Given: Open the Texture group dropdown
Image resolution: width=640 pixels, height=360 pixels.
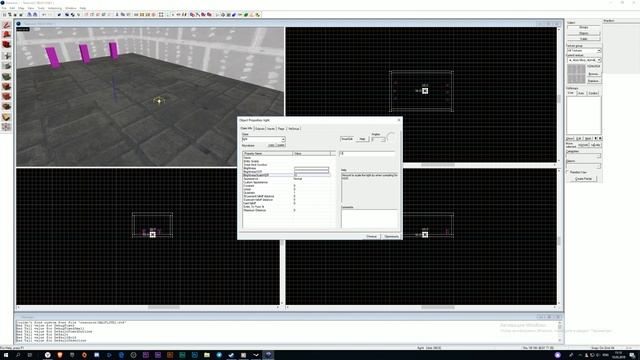Looking at the screenshot, I should (x=584, y=51).
